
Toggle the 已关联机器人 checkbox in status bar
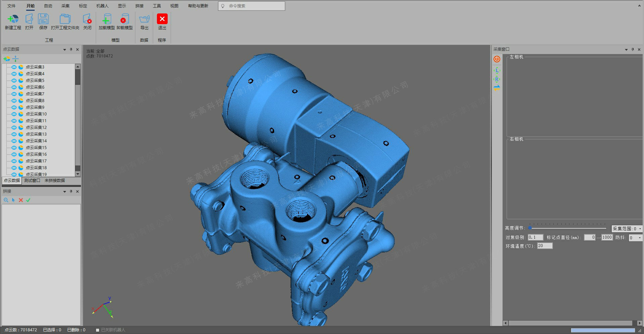(97, 330)
